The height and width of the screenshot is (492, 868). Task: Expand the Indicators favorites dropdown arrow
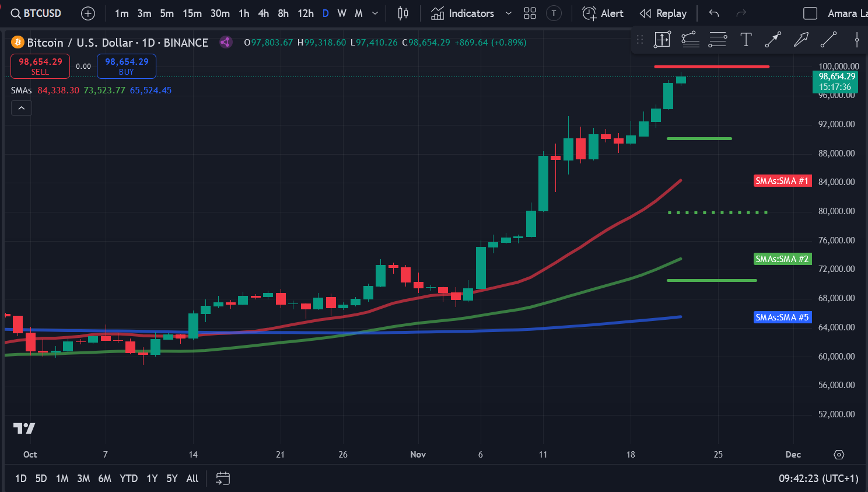pyautogui.click(x=508, y=13)
